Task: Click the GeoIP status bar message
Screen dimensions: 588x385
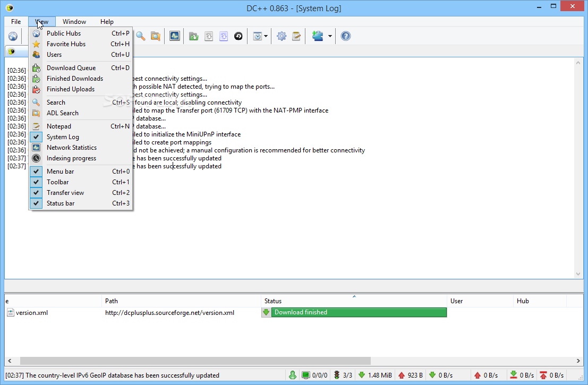Action: [113, 375]
